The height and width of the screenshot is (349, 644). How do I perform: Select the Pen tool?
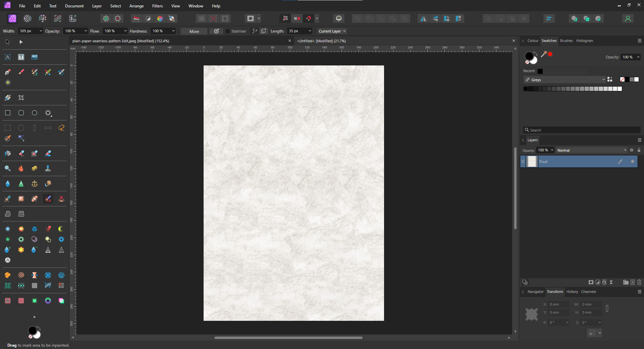8,72
